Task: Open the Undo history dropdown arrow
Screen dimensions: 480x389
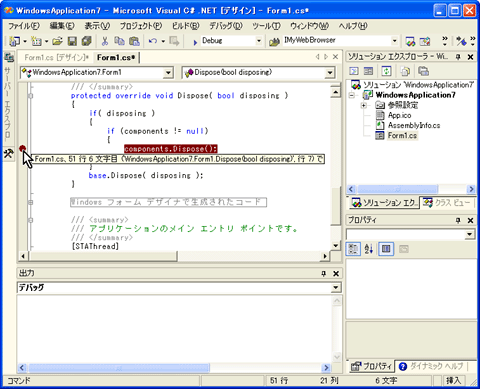Action: coord(163,41)
